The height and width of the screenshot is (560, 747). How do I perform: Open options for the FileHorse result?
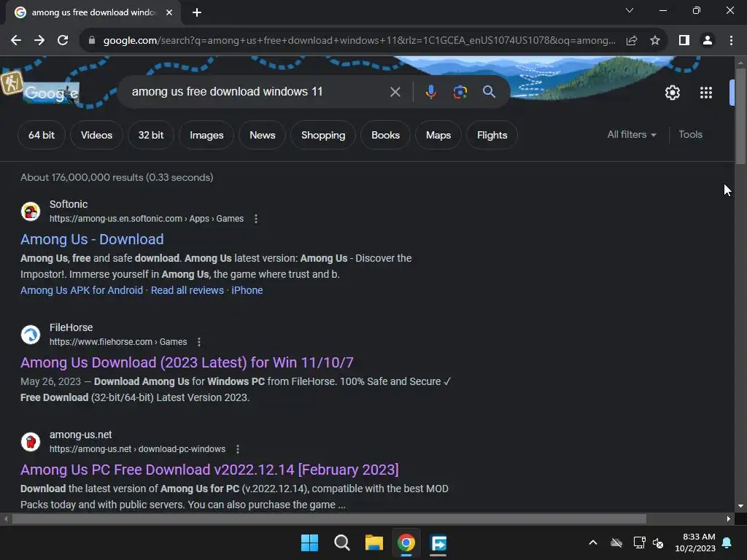point(199,342)
